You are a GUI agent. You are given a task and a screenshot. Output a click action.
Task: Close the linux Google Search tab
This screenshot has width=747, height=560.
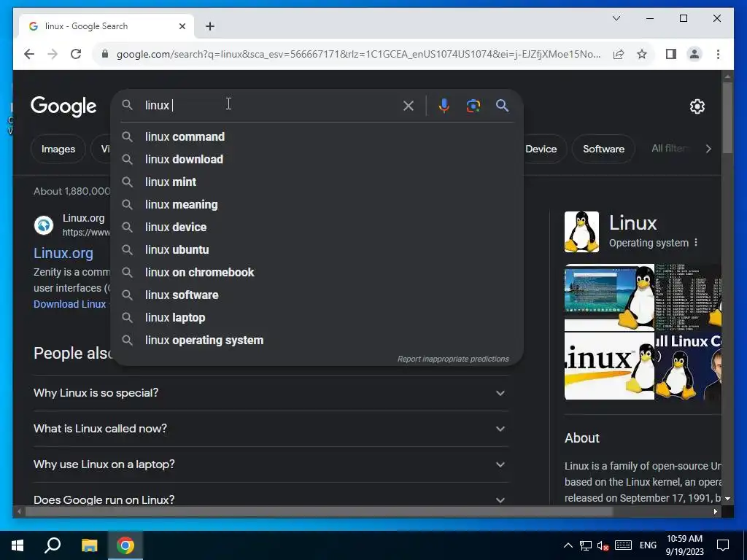click(182, 26)
